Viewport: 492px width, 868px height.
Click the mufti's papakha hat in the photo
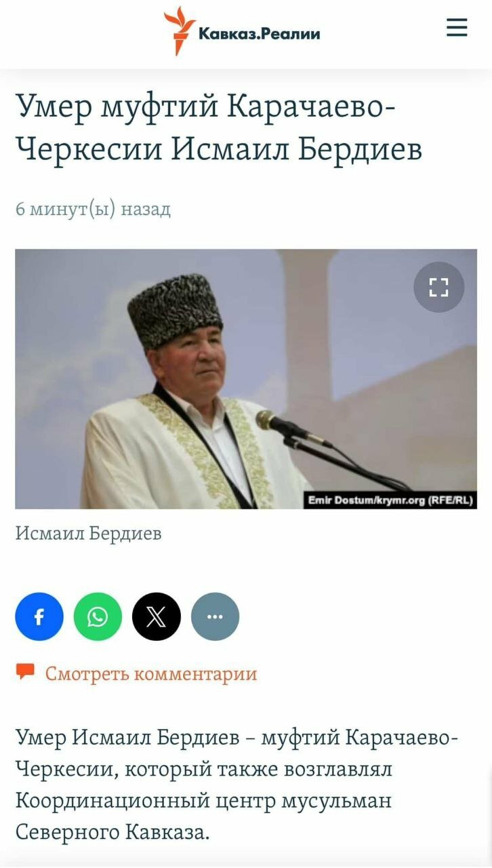click(175, 309)
